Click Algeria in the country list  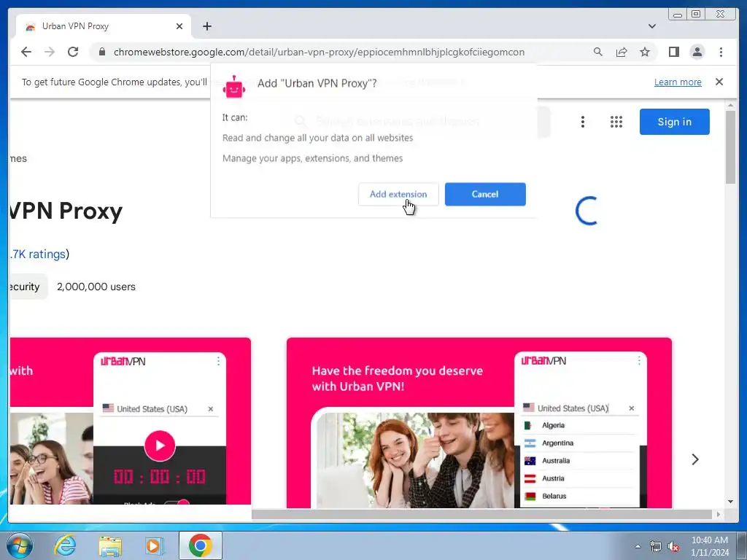click(553, 425)
